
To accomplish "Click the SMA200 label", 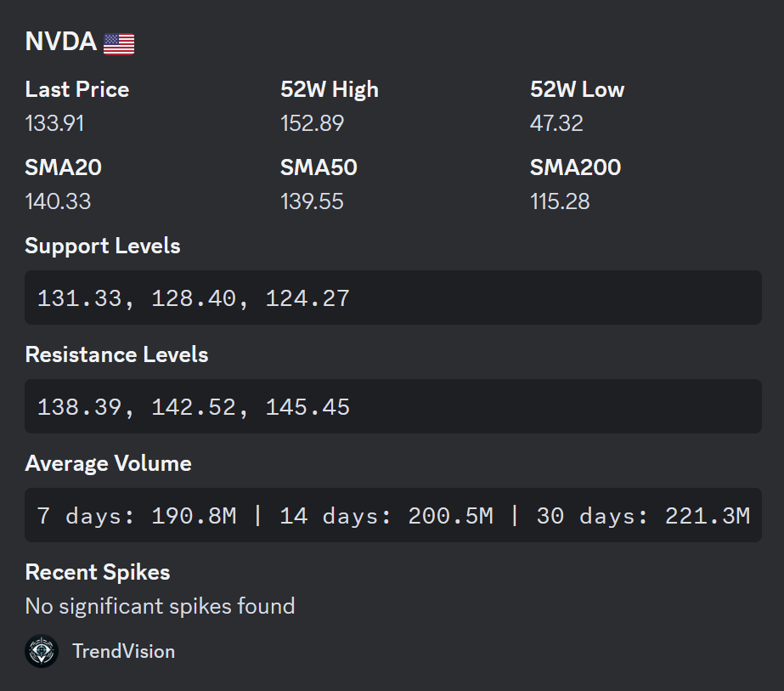I will (x=575, y=167).
